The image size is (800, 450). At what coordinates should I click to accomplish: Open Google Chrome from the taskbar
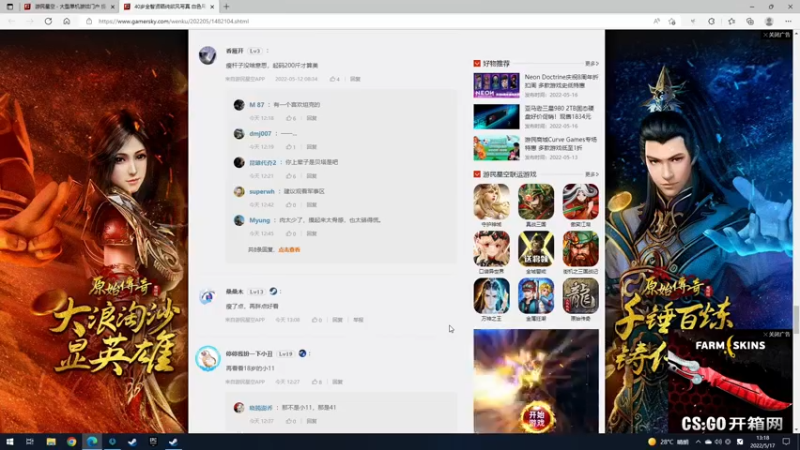[71, 442]
